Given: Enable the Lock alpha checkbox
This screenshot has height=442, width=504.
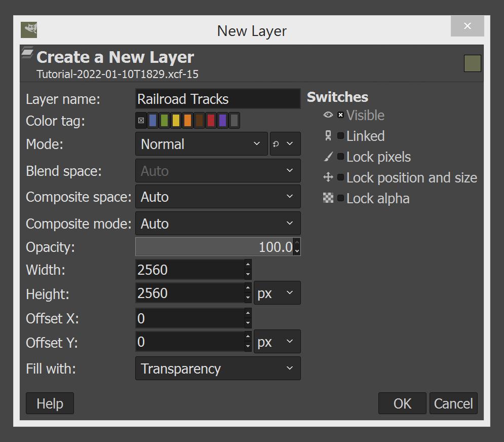Looking at the screenshot, I should (x=341, y=198).
